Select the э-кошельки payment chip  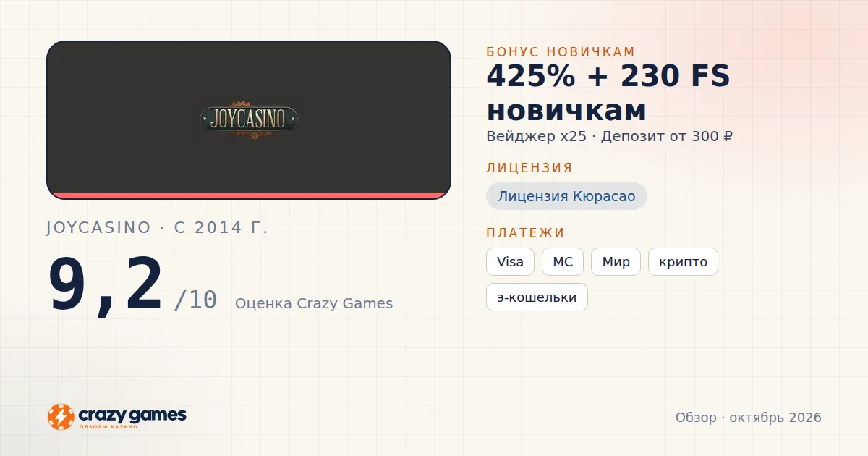[x=537, y=297]
